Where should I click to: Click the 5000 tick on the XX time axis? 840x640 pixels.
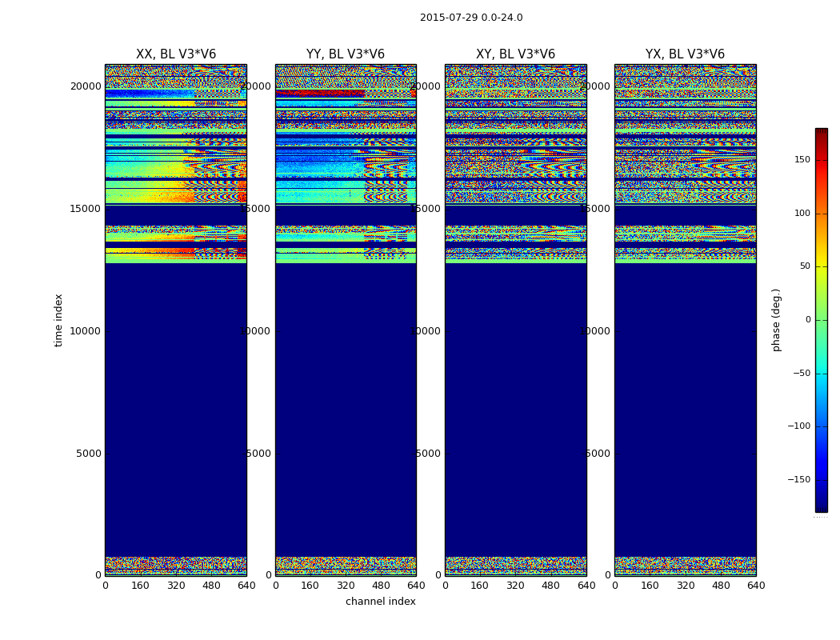[89, 453]
